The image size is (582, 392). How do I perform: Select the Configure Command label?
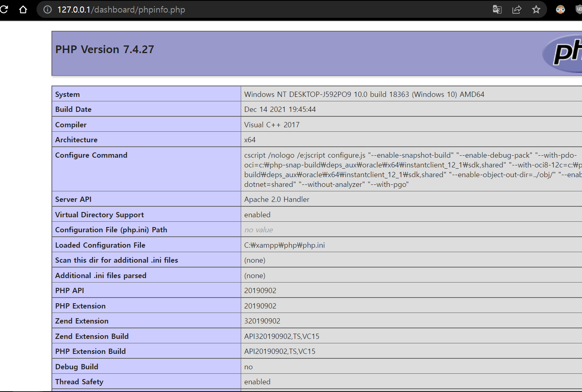[x=91, y=155]
